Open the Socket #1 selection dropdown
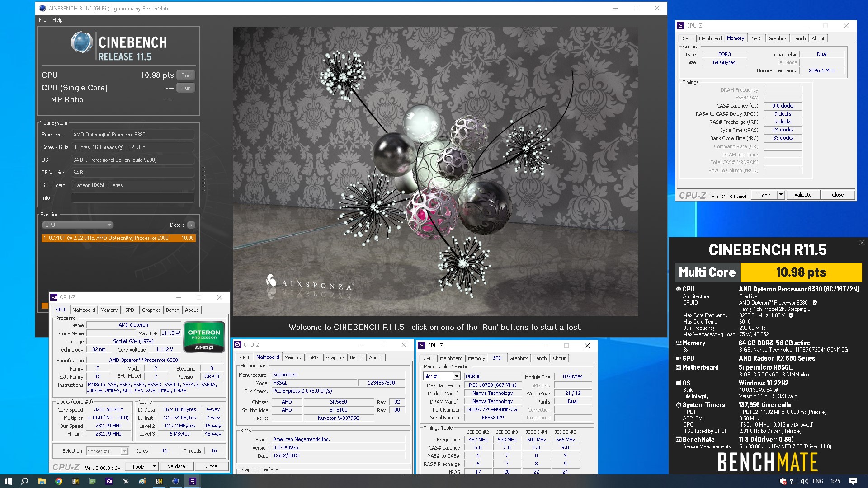The image size is (868, 488). tap(108, 451)
